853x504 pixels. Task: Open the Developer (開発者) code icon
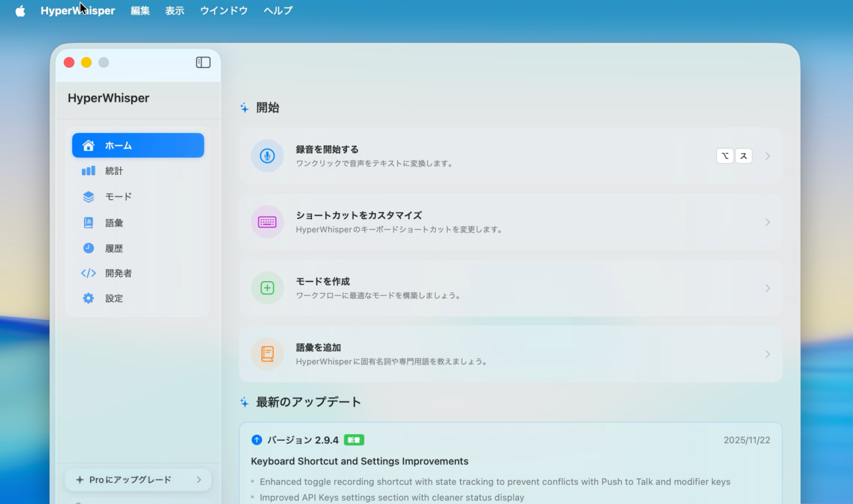point(89,273)
